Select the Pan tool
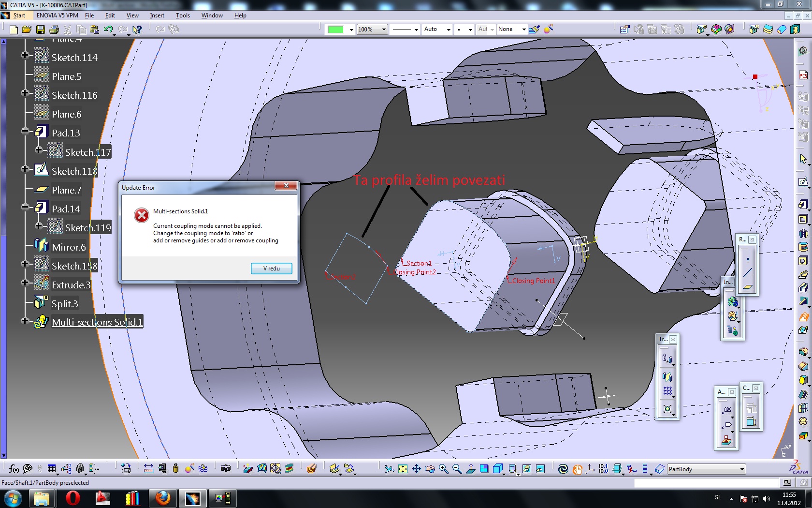This screenshot has width=812, height=508. pyautogui.click(x=416, y=468)
